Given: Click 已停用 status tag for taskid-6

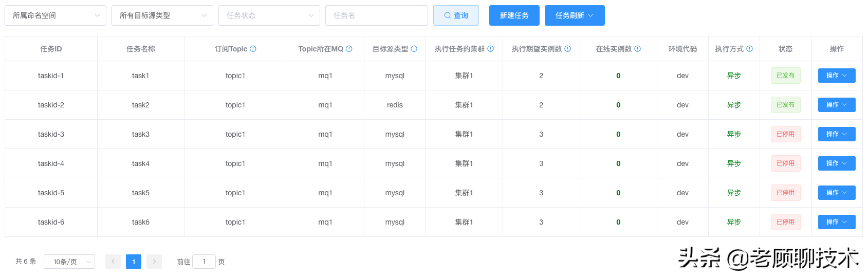Looking at the screenshot, I should (x=785, y=222).
